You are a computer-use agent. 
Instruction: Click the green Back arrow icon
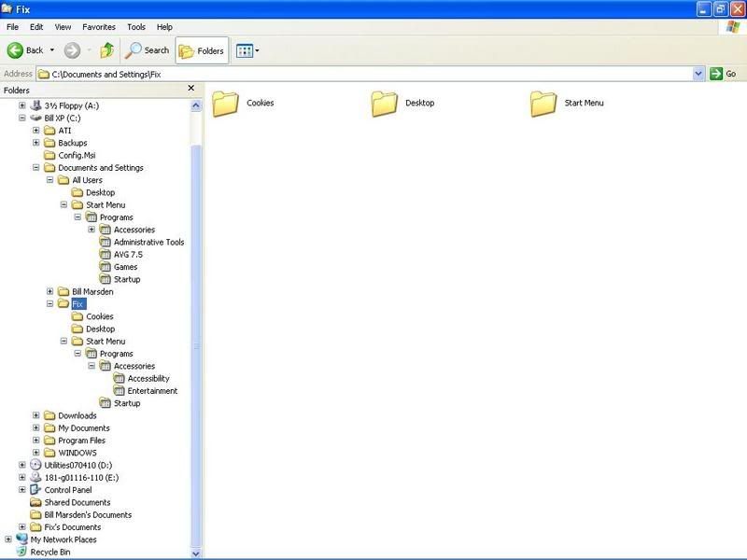tap(16, 50)
